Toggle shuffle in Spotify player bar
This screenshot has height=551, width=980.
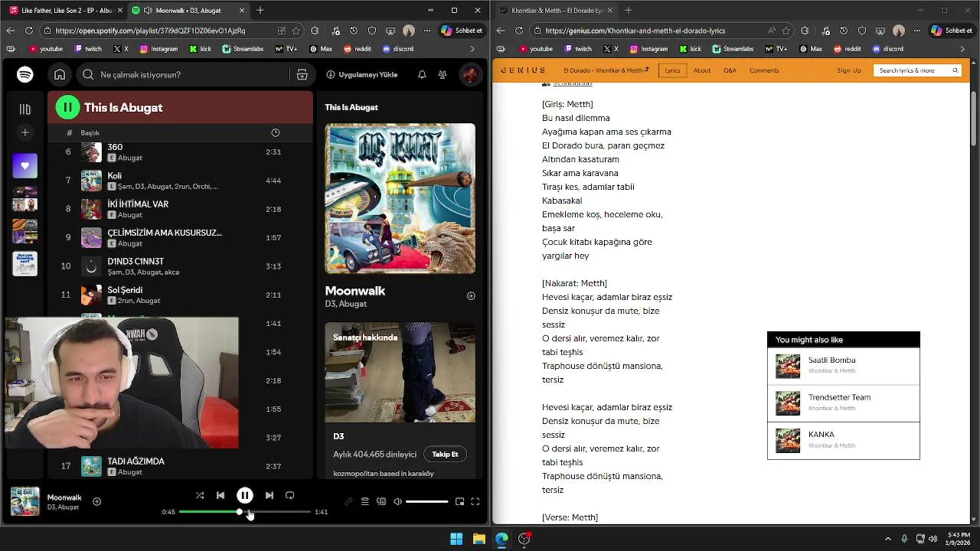[x=200, y=495]
